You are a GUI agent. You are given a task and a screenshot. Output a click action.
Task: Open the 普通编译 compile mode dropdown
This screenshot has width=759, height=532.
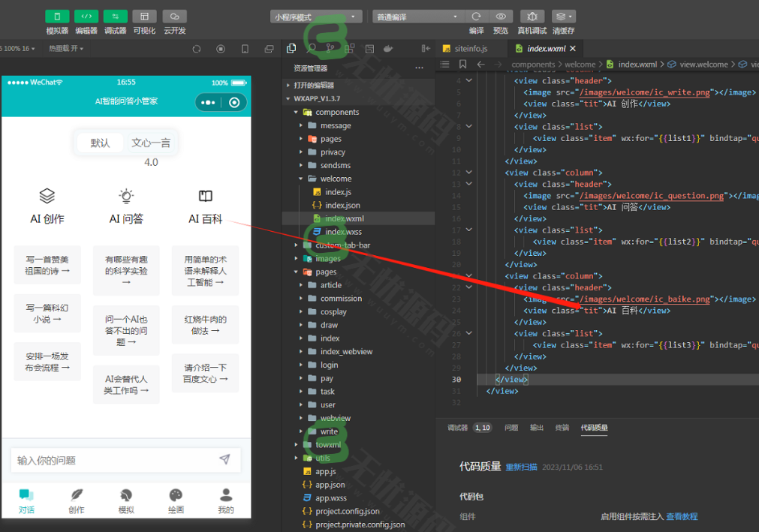point(417,17)
